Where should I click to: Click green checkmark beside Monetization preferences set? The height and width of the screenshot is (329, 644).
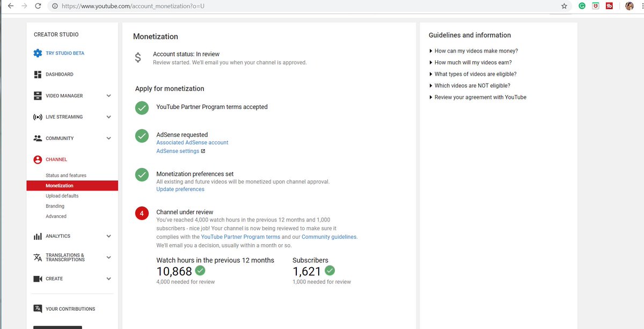coord(142,175)
